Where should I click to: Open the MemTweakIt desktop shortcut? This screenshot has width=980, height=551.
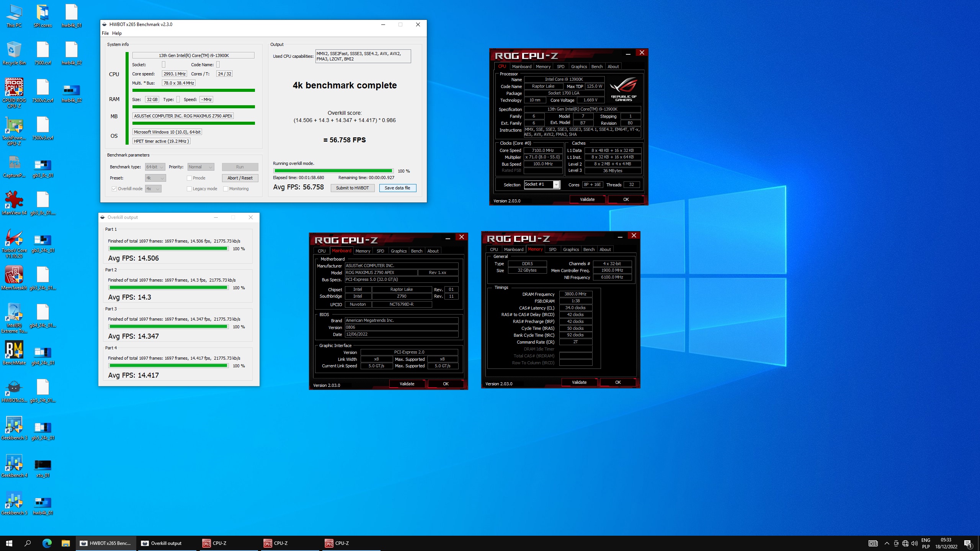click(14, 278)
